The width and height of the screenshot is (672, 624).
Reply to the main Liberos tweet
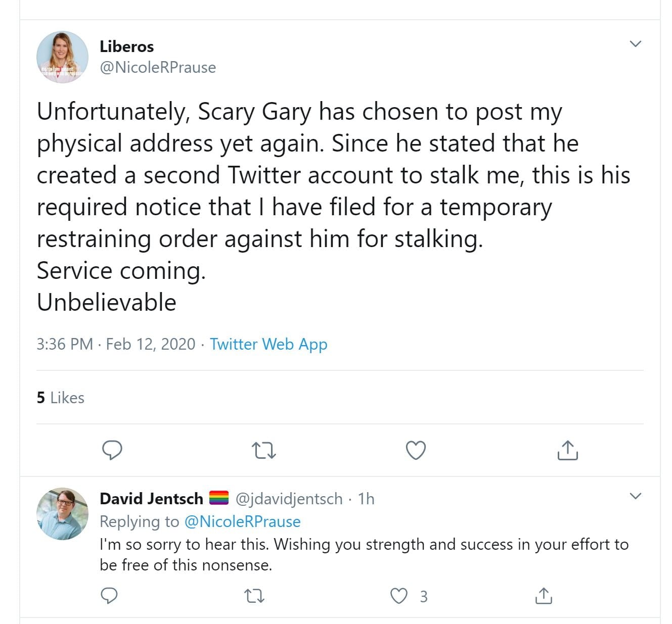click(x=112, y=450)
